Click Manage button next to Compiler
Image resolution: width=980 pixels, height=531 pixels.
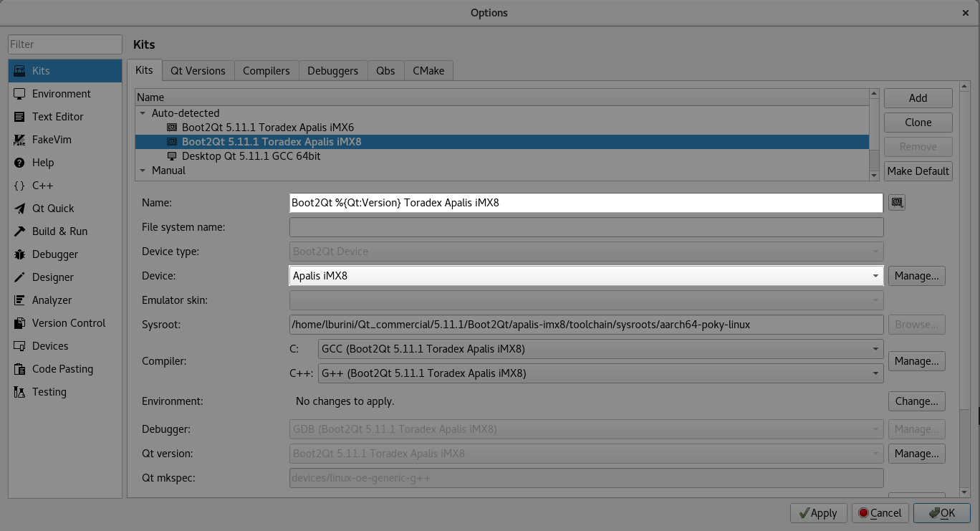(x=917, y=361)
